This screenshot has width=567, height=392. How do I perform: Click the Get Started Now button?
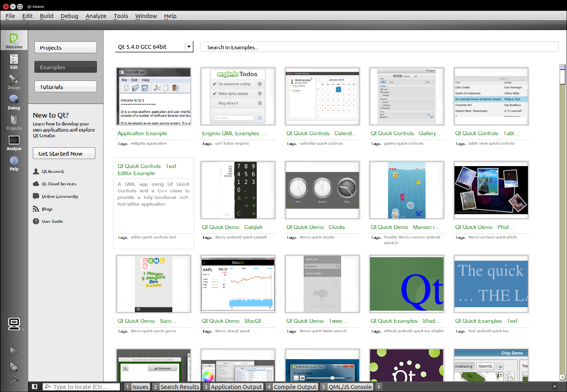point(64,153)
